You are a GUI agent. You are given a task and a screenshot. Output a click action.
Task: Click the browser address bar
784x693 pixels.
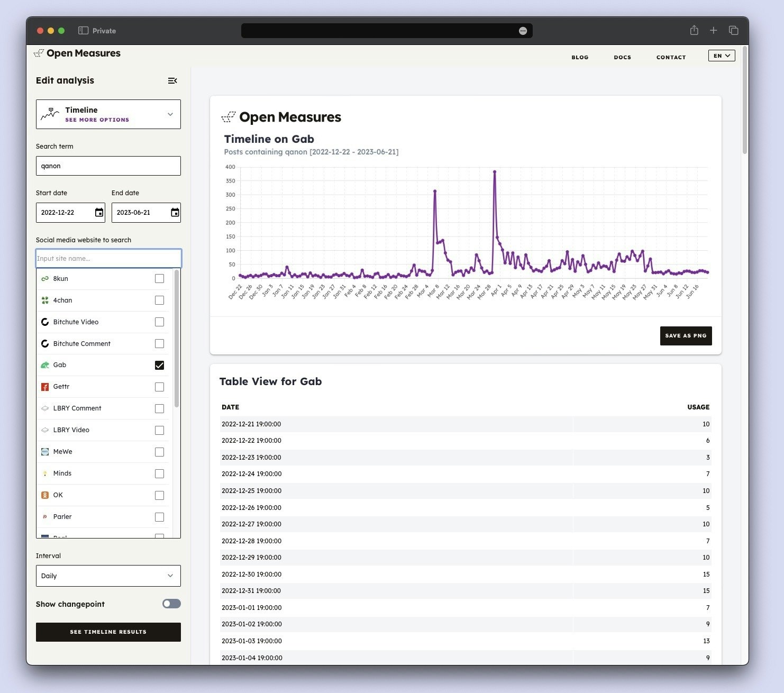point(387,31)
